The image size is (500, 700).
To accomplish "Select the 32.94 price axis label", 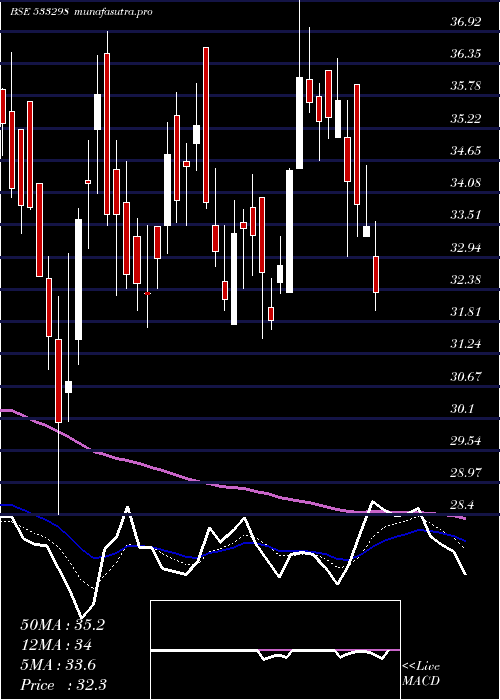I will pos(466,248).
